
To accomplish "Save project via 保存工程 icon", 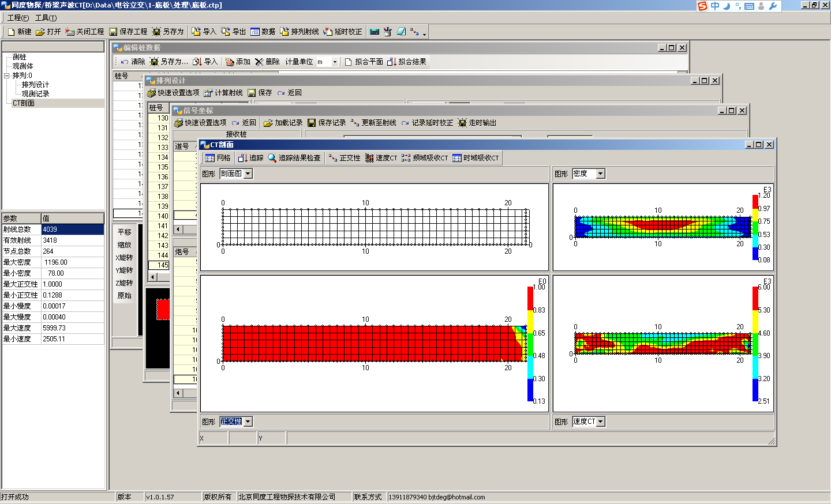I will pyautogui.click(x=128, y=32).
